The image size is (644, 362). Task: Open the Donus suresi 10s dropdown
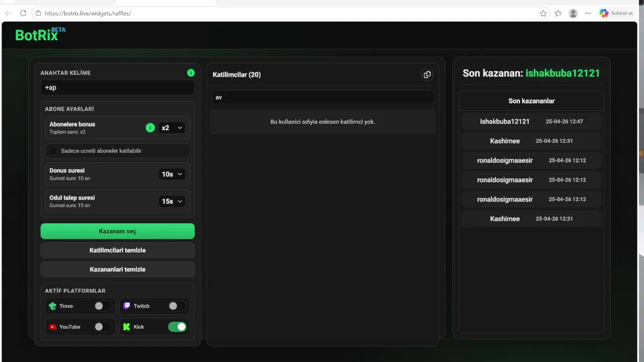click(x=172, y=174)
